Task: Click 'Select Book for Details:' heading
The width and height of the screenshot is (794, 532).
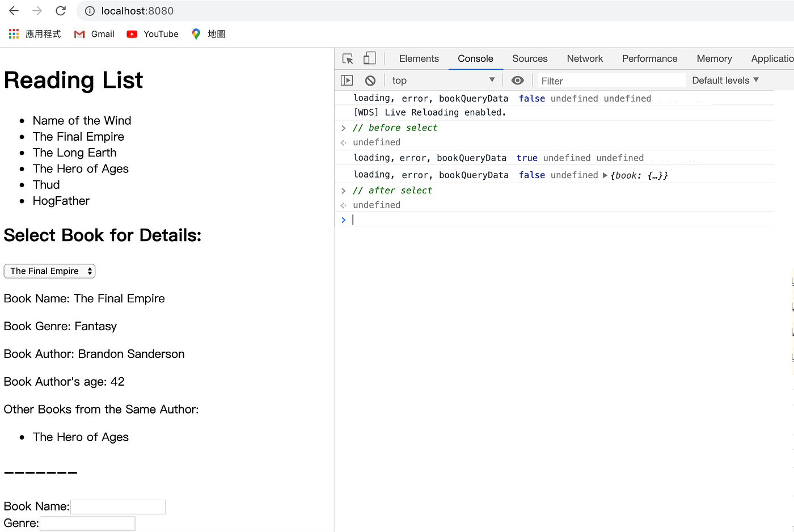Action: click(103, 235)
